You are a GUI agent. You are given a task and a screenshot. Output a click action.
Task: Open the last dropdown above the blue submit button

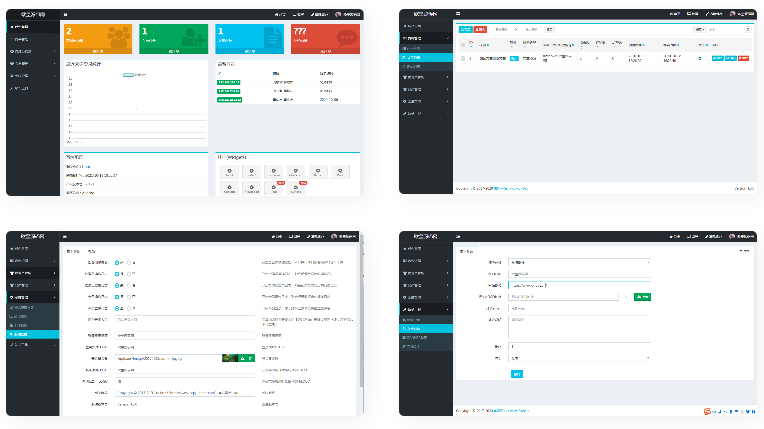(580, 358)
